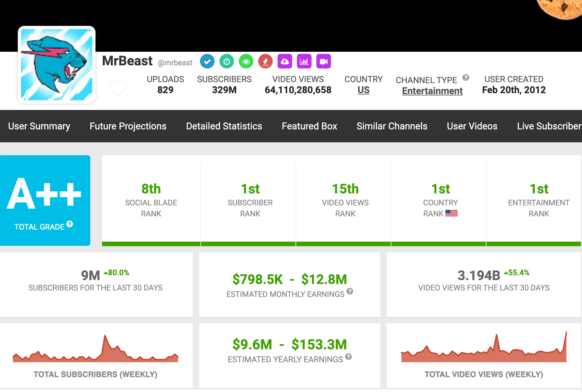Click the 64,110,280,658 video views value
Image resolution: width=582 pixels, height=392 pixels.
pos(298,90)
